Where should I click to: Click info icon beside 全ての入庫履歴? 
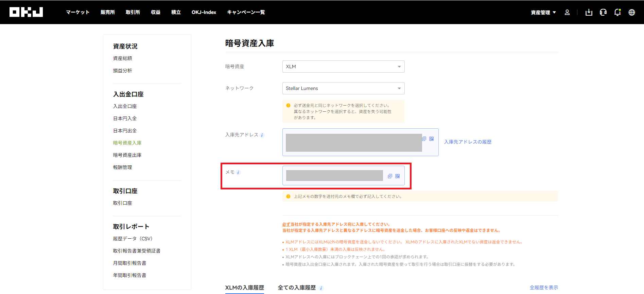[321, 288]
